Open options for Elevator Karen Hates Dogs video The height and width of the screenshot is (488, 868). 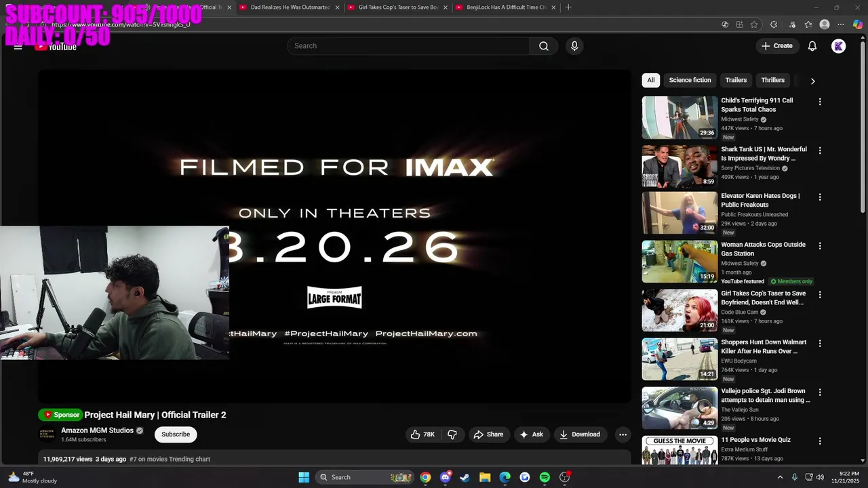[820, 197]
